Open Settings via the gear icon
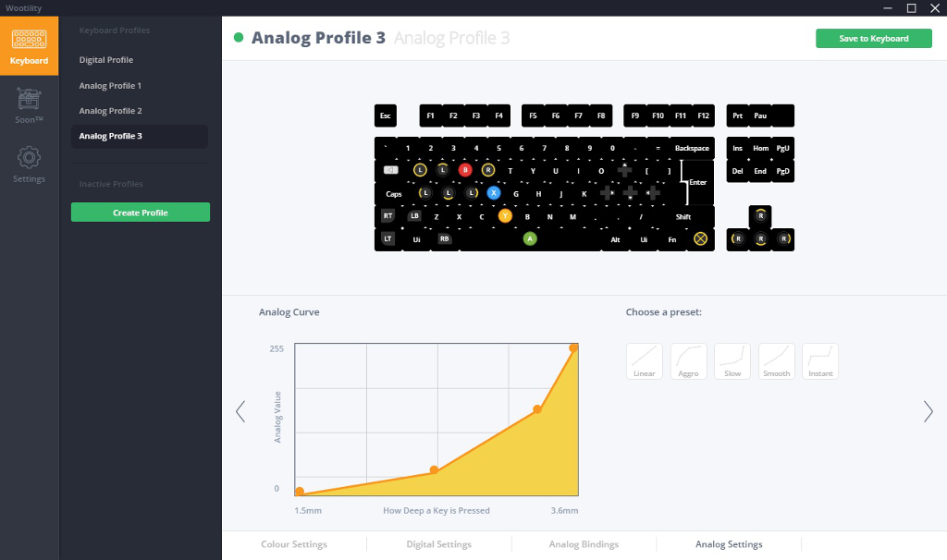This screenshot has width=947, height=560. (x=29, y=164)
